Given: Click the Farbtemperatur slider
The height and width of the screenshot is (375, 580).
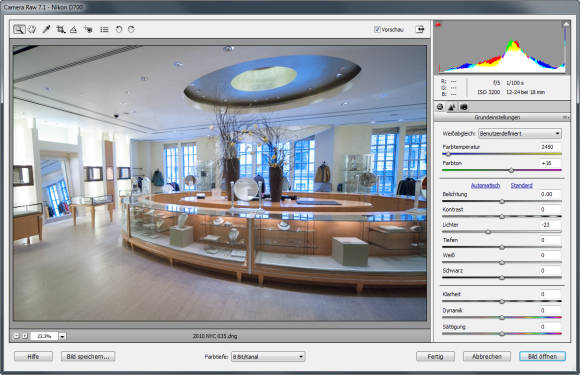Looking at the screenshot, I should pos(502,154).
